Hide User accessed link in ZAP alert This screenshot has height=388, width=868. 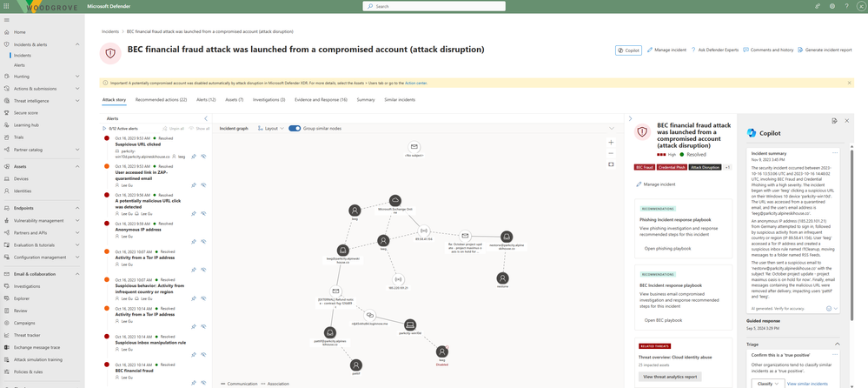[x=203, y=184]
